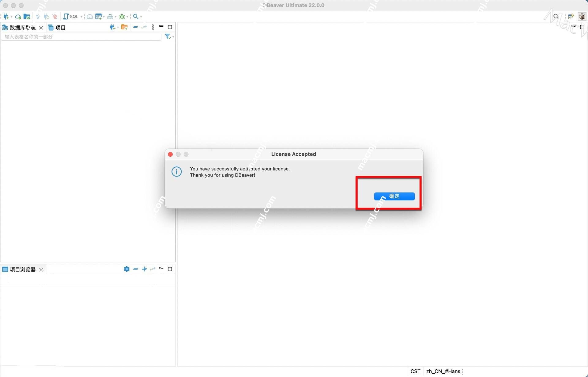Image resolution: width=588 pixels, height=377 pixels.
Task: Open the New Connection dropdown arrow in main toolbar
Action: pos(11,17)
